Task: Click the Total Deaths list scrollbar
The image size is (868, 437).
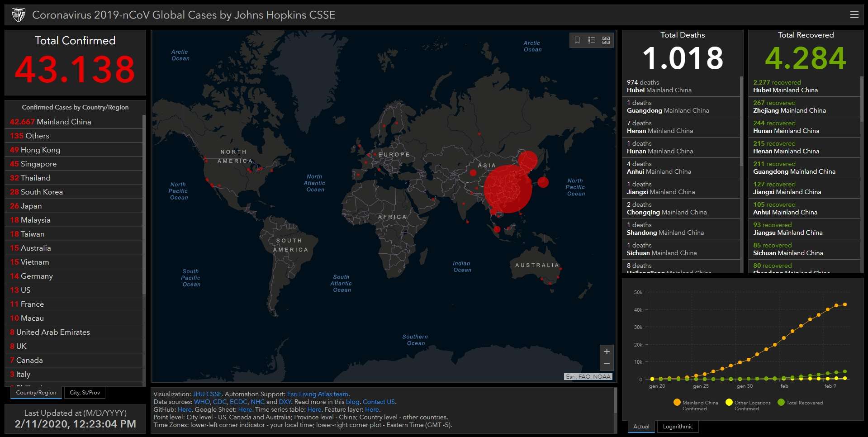Action: (741, 121)
